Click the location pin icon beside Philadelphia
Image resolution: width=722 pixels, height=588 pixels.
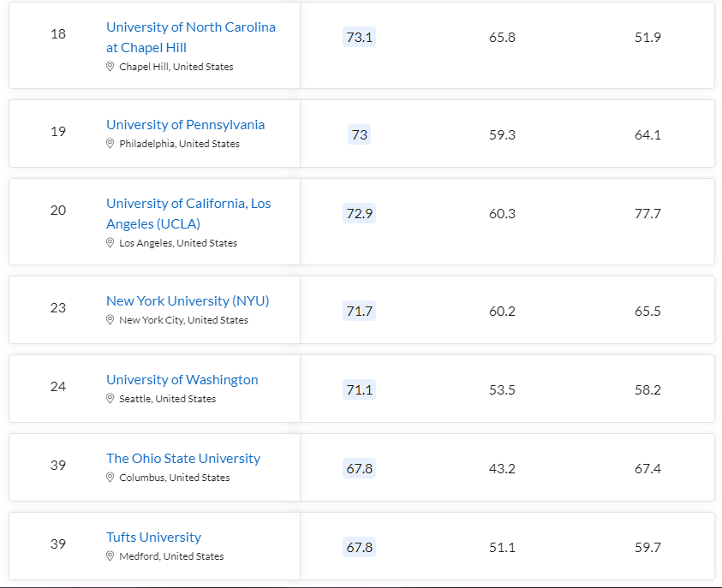click(x=110, y=144)
